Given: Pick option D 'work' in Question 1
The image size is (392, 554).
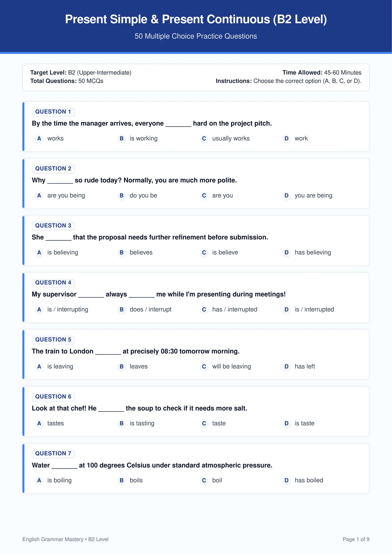Looking at the screenshot, I should click(x=295, y=139).
